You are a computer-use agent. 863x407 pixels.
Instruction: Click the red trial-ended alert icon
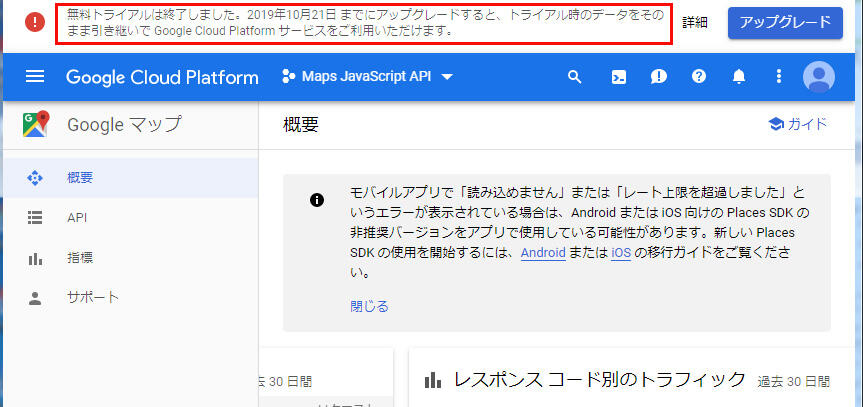(x=35, y=22)
